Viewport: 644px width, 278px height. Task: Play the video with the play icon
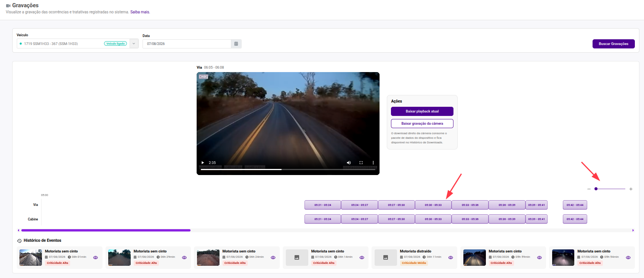click(x=203, y=162)
